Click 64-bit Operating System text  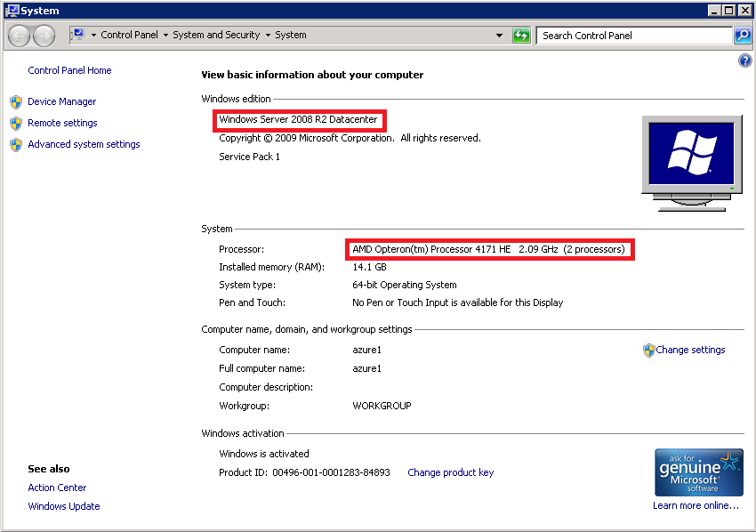coord(404,285)
